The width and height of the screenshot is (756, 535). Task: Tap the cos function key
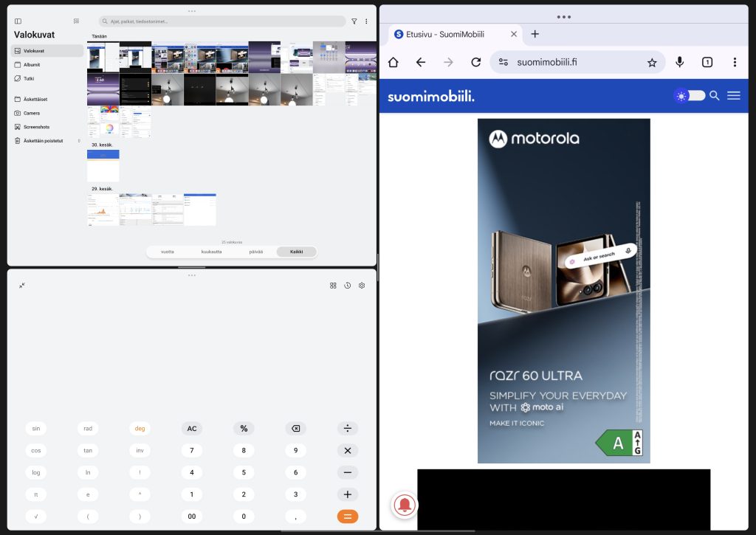tap(36, 451)
